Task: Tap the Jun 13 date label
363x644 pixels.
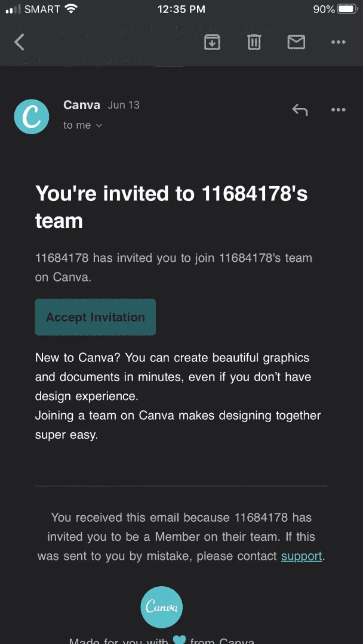Action: 124,105
